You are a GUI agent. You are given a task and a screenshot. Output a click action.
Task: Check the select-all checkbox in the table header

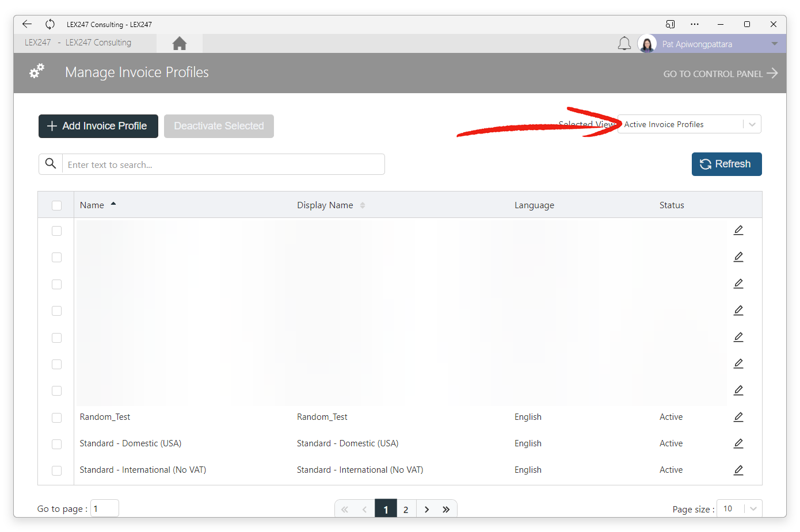click(x=56, y=205)
